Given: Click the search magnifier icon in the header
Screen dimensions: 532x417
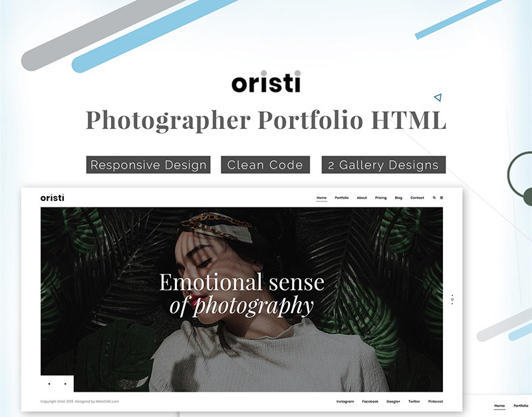Looking at the screenshot, I should pyautogui.click(x=434, y=198).
